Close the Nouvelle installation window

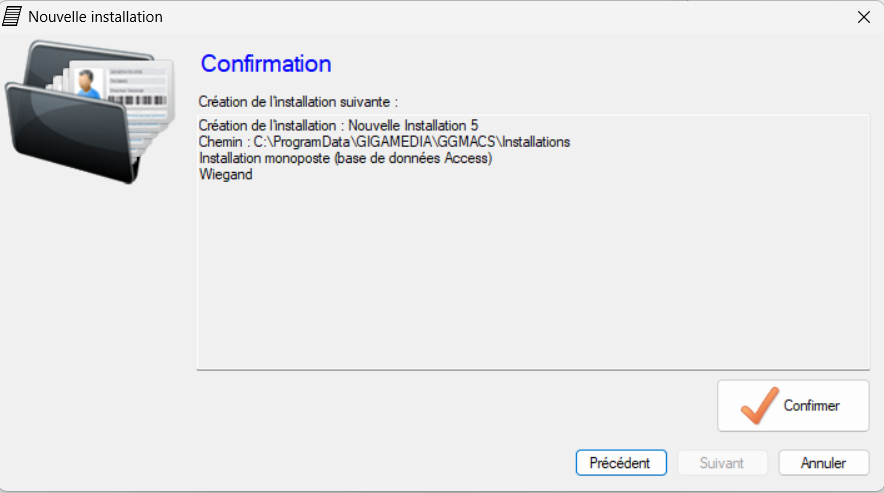pyautogui.click(x=864, y=17)
